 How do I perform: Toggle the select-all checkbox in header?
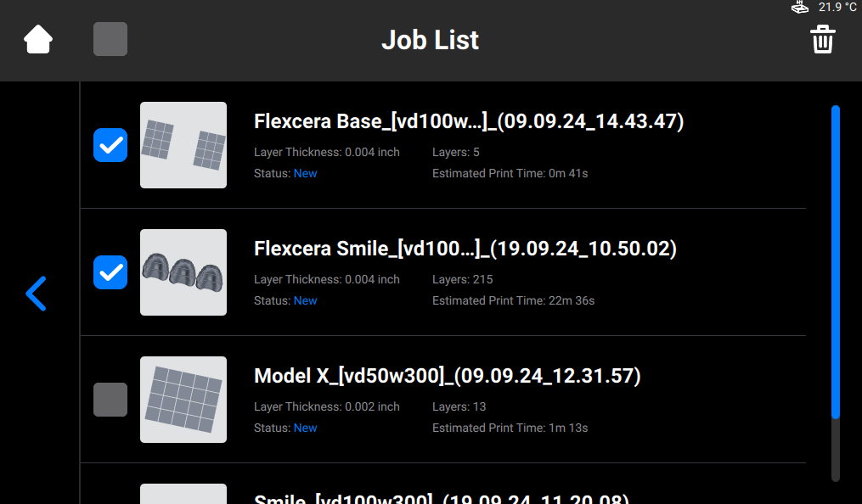pos(110,40)
